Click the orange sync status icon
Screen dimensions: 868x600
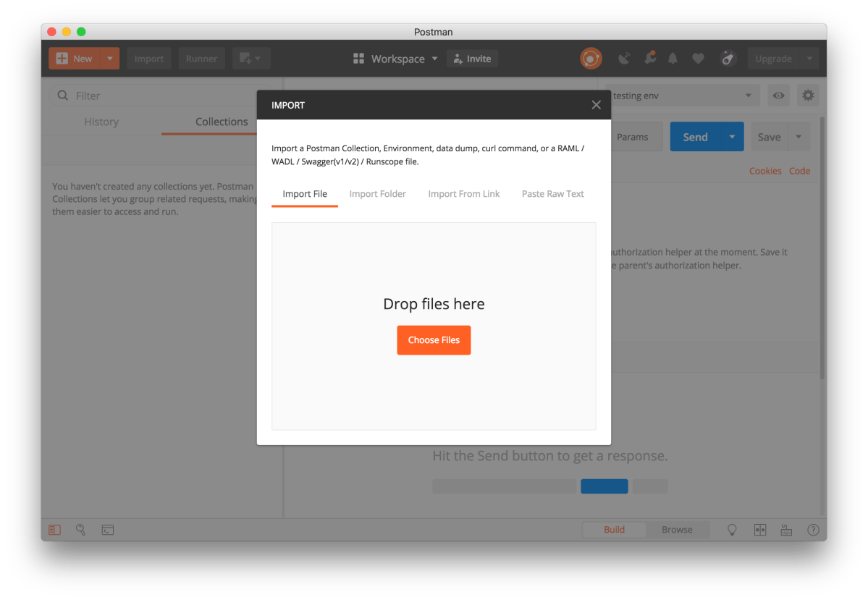click(x=591, y=59)
